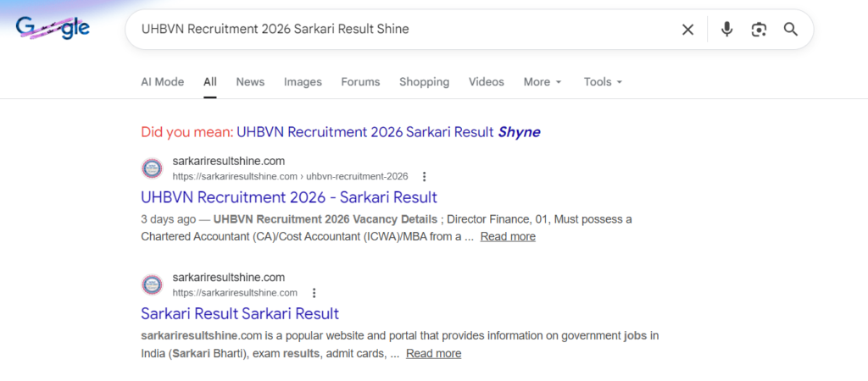Go to the Images tab
This screenshot has width=868, height=381.
(x=303, y=82)
